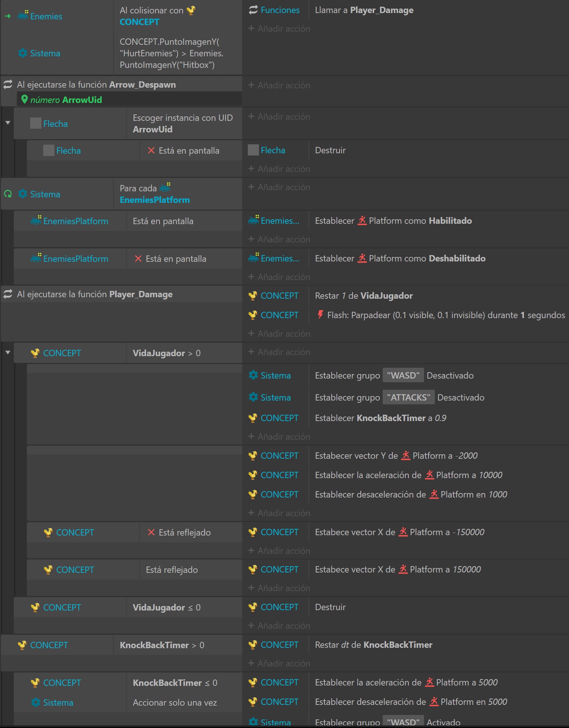Select 'Establecer KnockBackTimer a 0.9' action
The width and height of the screenshot is (569, 728).
(x=380, y=418)
